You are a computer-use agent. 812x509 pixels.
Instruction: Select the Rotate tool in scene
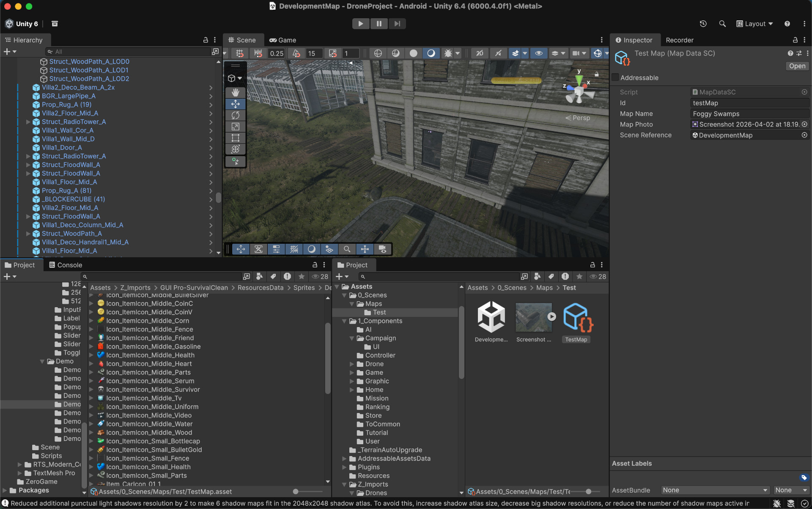tap(236, 115)
